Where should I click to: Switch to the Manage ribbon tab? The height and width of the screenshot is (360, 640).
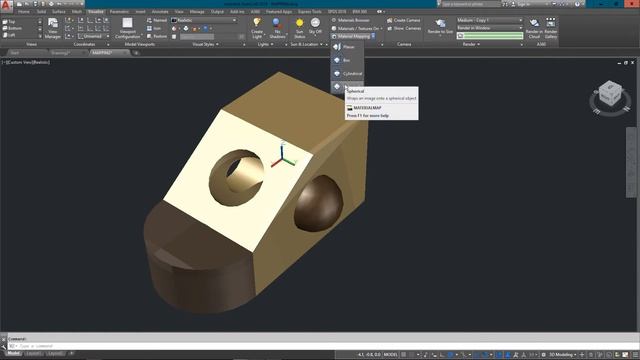(x=197, y=11)
